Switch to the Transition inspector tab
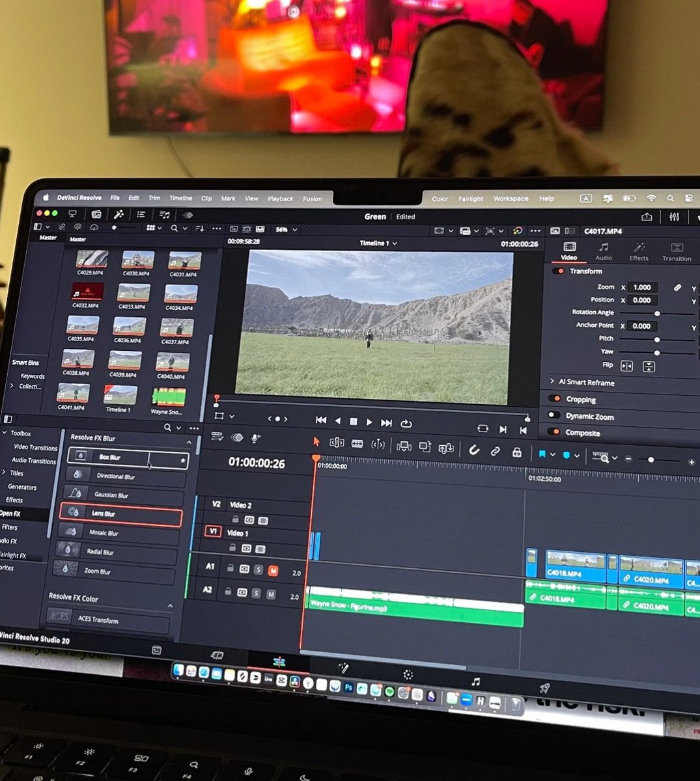 [x=677, y=253]
